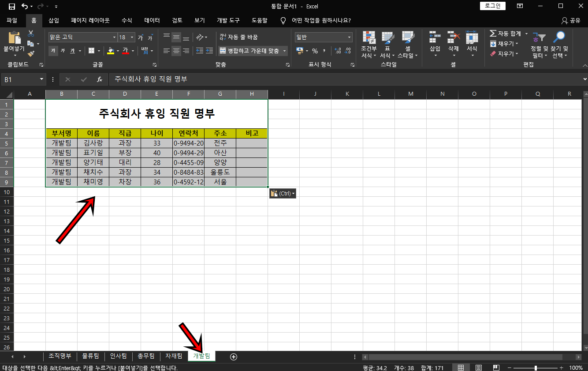Open the 정렬 및 필터 dropdown
The width and height of the screenshot is (588, 371).
(539, 45)
